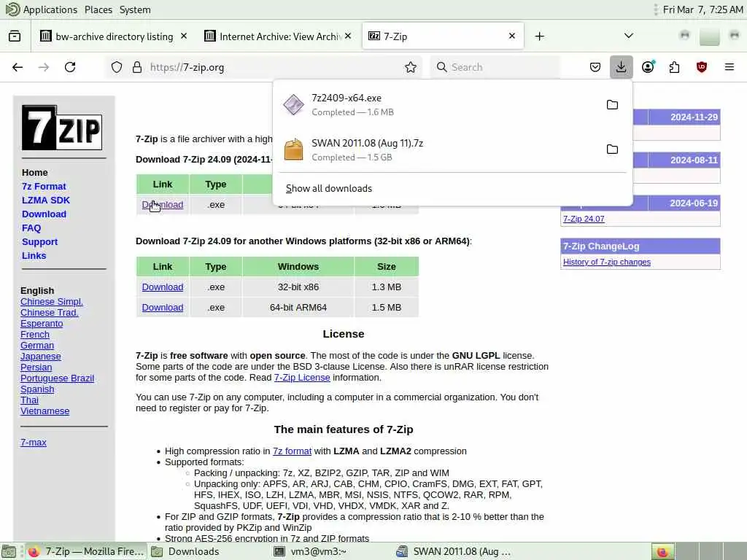Click the site padlock icon
This screenshot has width=747, height=560.
click(x=137, y=67)
